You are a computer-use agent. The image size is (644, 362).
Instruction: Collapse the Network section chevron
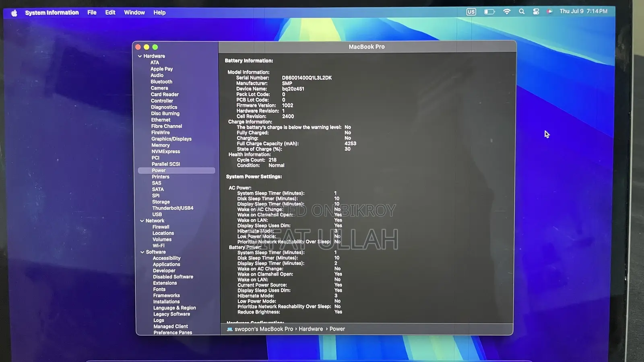[x=142, y=221]
